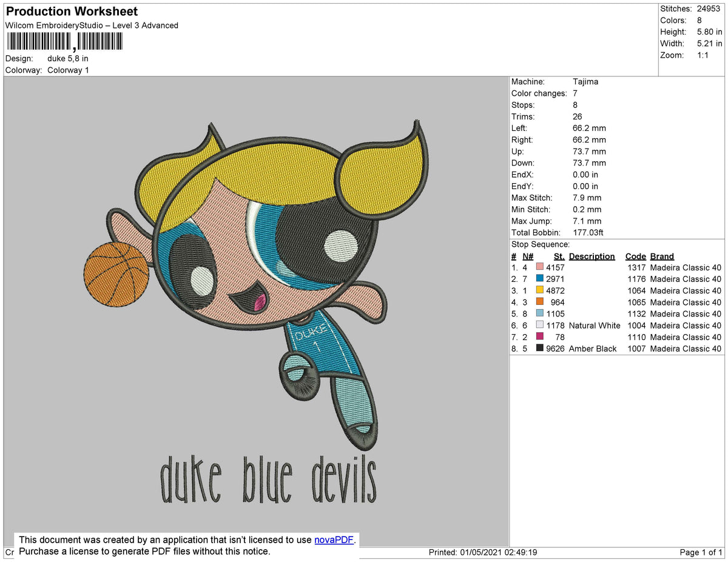Click the Stitches value 24953
Image resolution: width=728 pixels, height=562 pixels.
[709, 9]
